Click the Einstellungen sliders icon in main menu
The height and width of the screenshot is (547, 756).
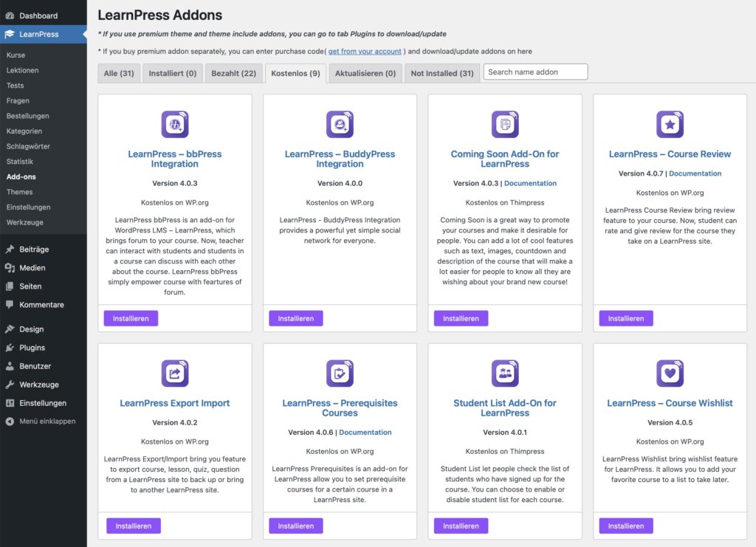[x=10, y=403]
